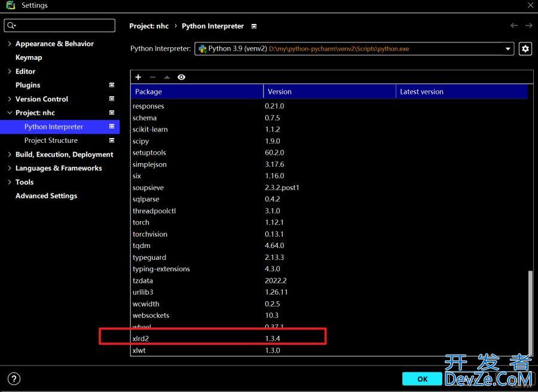Select the tzdata package row
Viewport: 538px width, 392px height.
coord(329,280)
